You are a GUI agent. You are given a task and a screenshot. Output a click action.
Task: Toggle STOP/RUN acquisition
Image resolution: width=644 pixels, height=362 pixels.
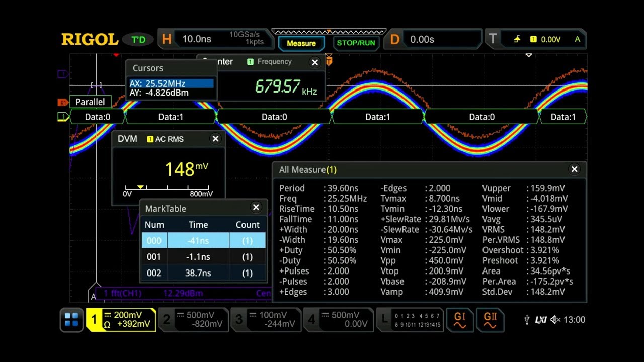point(356,43)
